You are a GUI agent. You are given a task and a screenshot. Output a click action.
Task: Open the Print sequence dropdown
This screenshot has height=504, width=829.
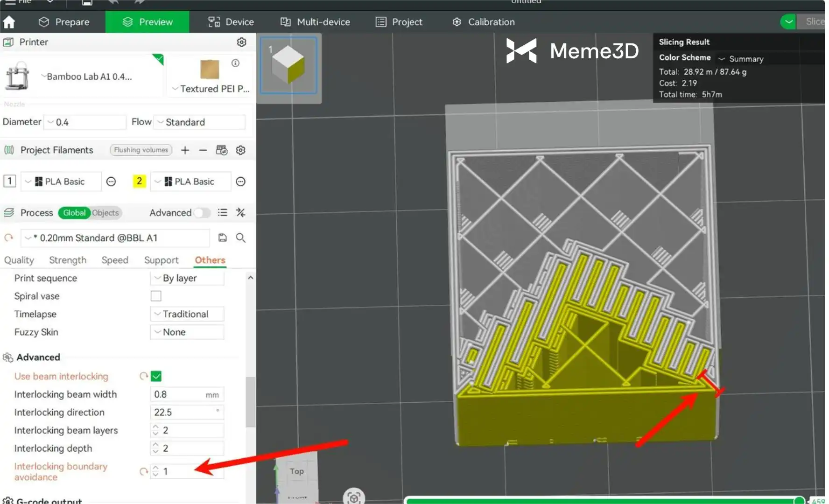tap(187, 278)
